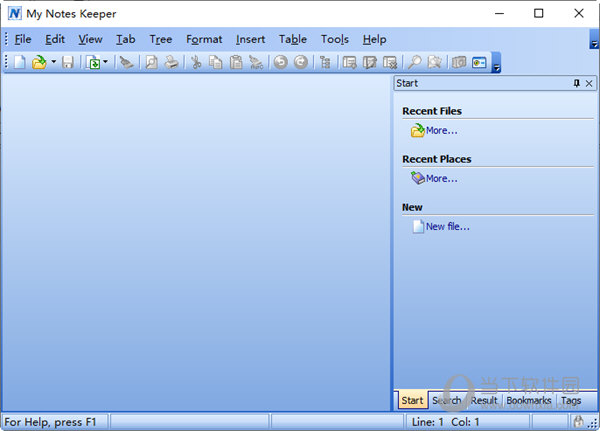Viewport: 600px width, 431px height.
Task: Click More… under Recent Places
Action: 442,178
